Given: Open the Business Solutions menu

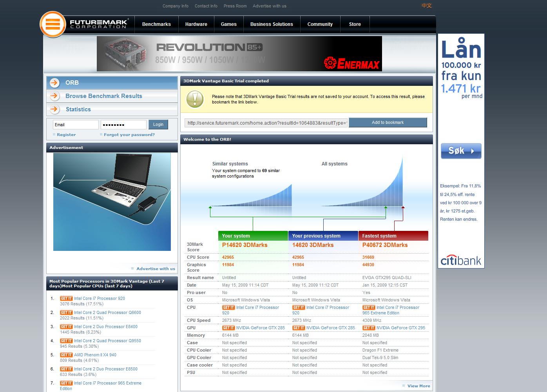Looking at the screenshot, I should point(272,24).
